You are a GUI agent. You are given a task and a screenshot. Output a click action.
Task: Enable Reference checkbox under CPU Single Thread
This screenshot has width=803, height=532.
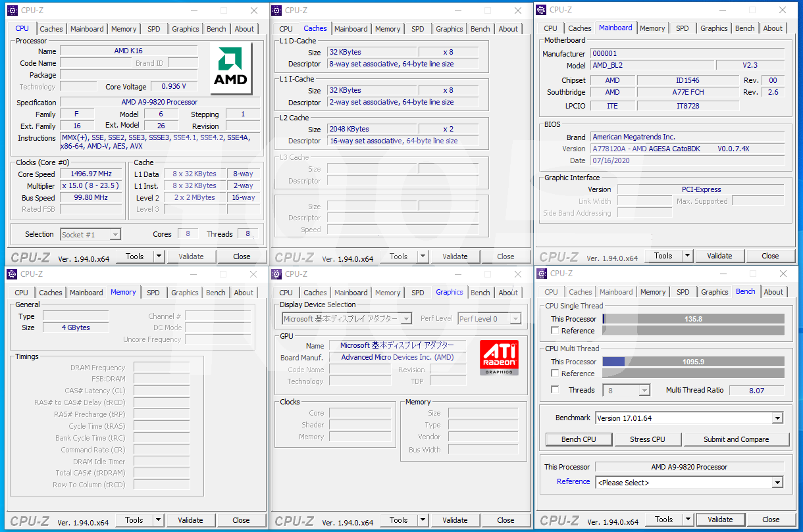pyautogui.click(x=555, y=331)
